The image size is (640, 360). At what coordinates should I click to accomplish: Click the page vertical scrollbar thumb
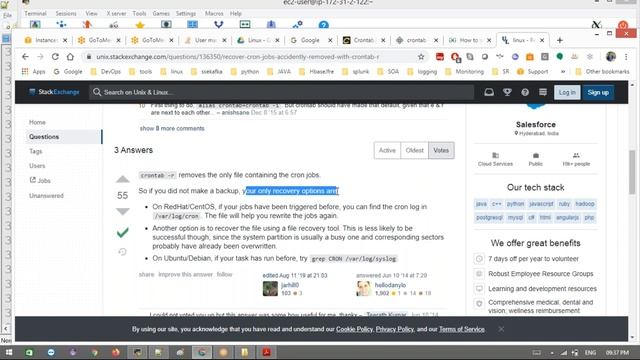[x=632, y=171]
